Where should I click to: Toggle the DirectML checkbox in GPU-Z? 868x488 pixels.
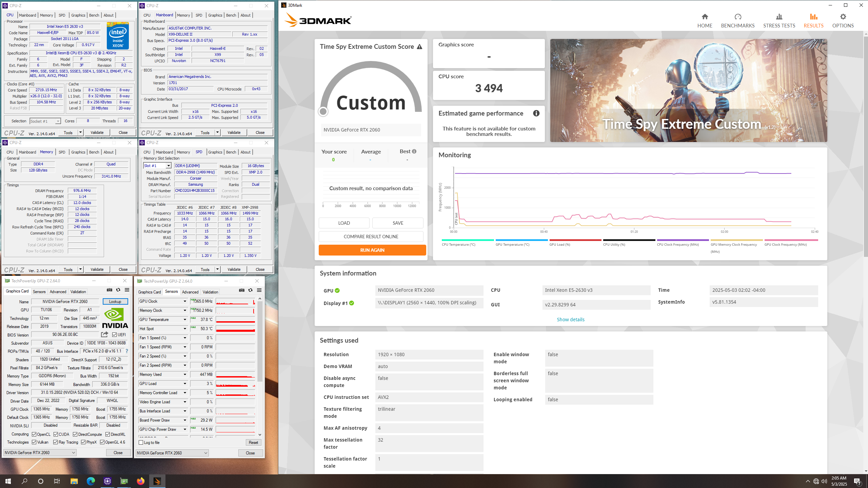click(107, 434)
